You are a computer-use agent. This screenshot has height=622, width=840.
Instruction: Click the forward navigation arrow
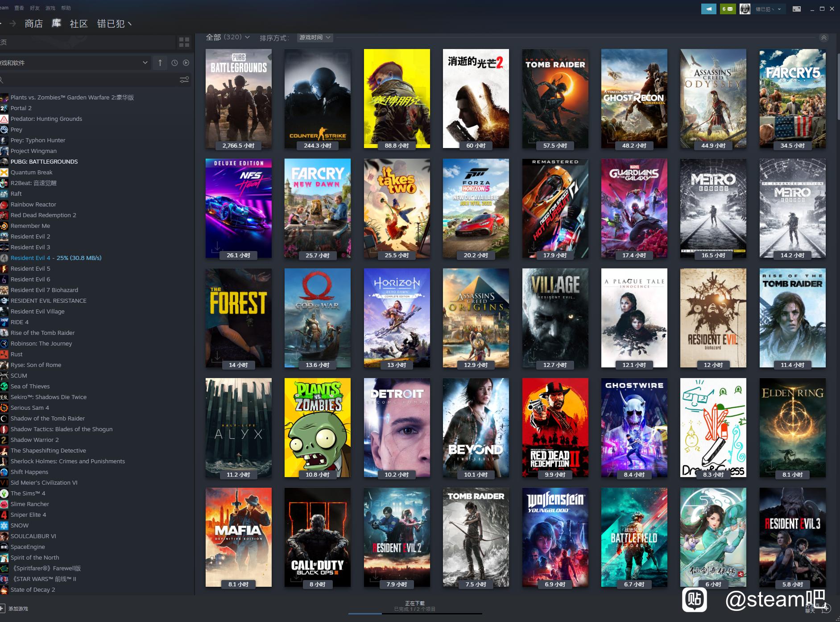[x=13, y=24]
